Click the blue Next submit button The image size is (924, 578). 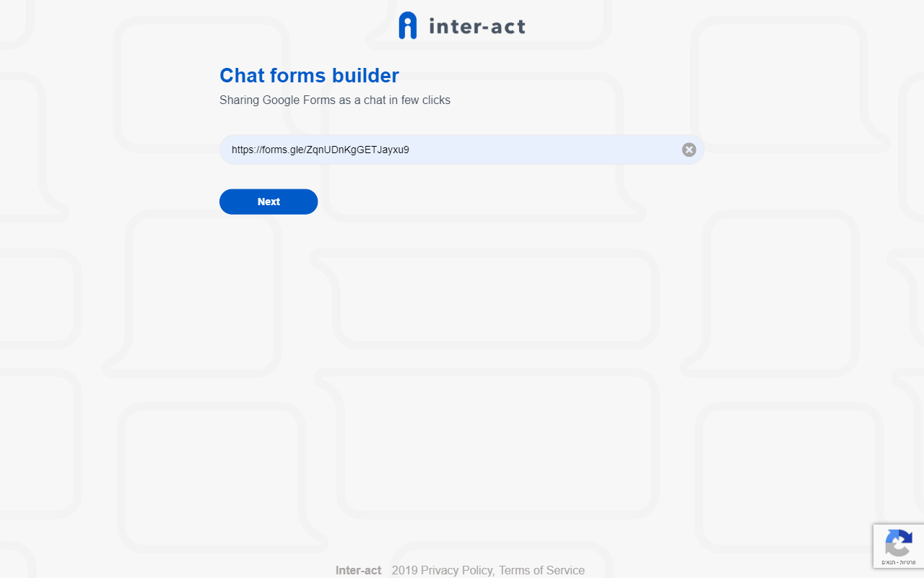click(x=269, y=202)
